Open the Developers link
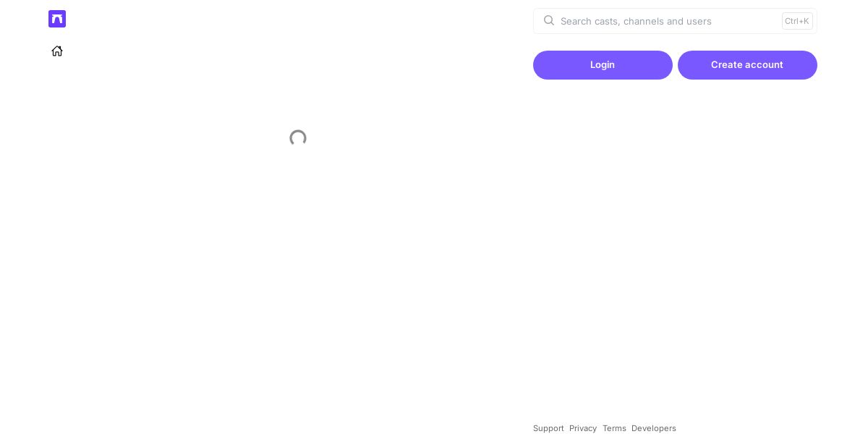Viewport: 868px width, 434px height. point(654,428)
